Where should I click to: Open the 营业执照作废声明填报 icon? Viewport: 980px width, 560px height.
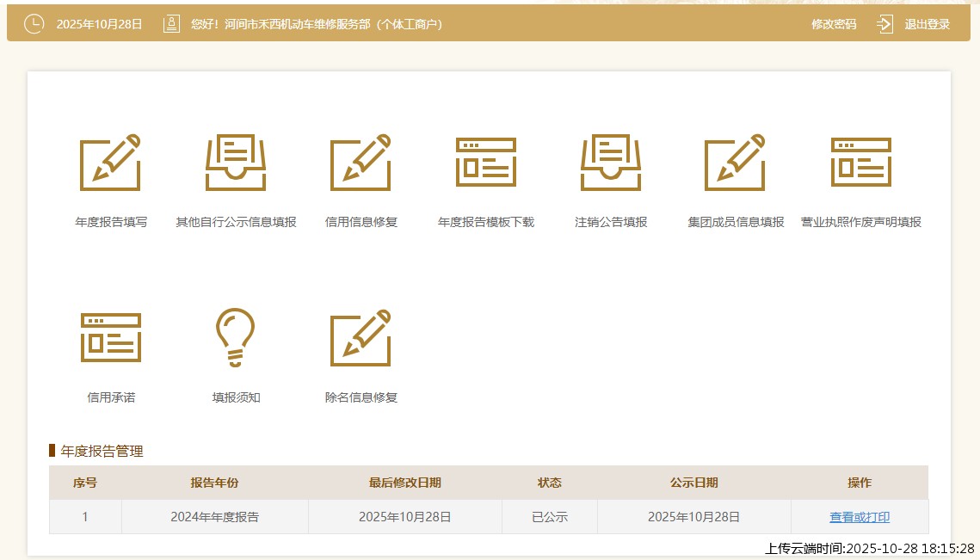(x=860, y=163)
